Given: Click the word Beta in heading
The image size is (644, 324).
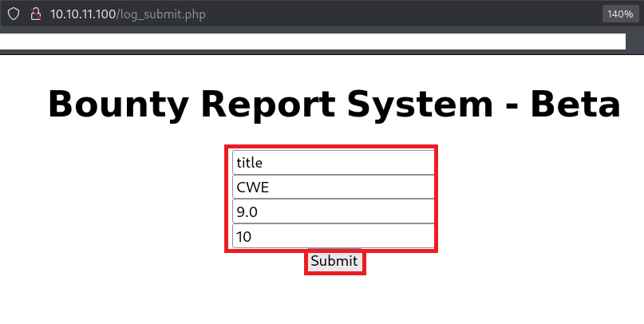Looking at the screenshot, I should [x=575, y=105].
